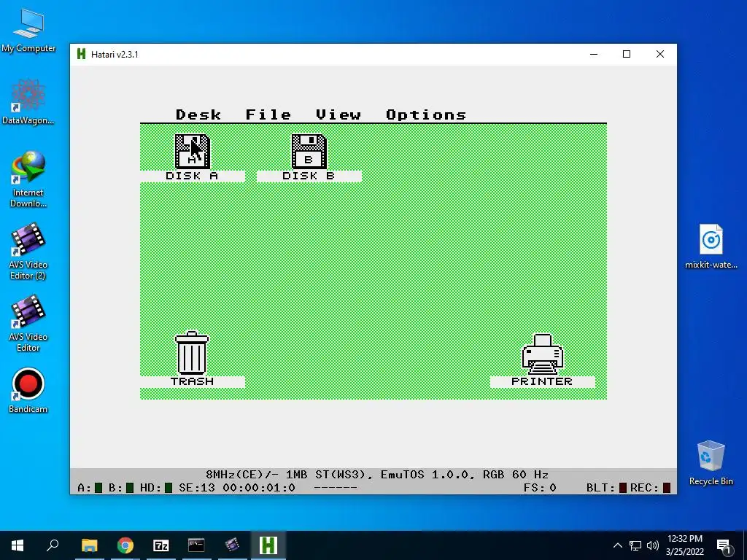Click the TRASH can icon

pyautogui.click(x=192, y=353)
